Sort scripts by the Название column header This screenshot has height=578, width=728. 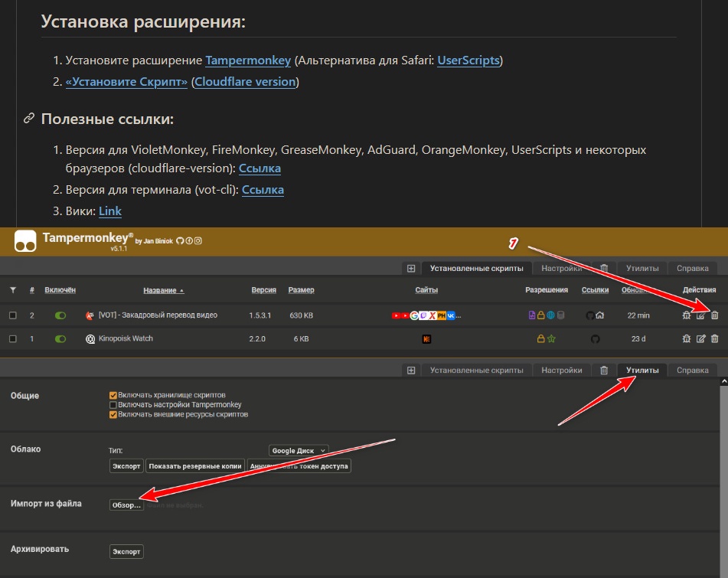(163, 290)
